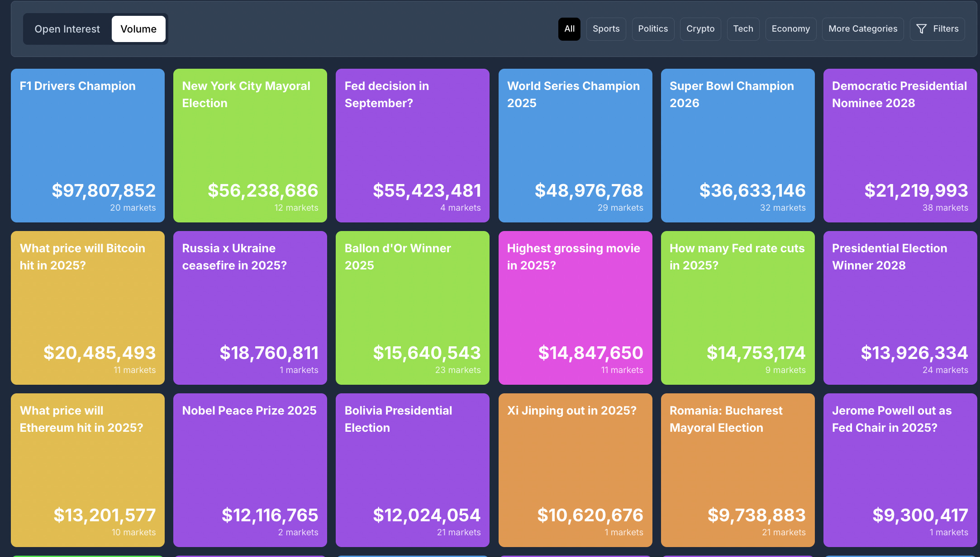Image resolution: width=980 pixels, height=557 pixels.
Task: Open Super Bowl Champion 2026 tile
Action: 737,145
